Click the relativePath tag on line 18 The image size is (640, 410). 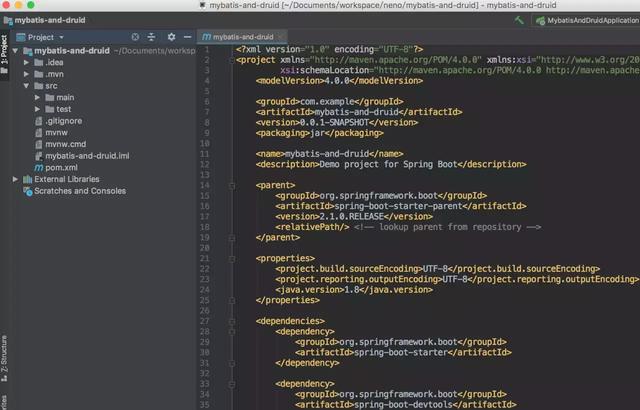tap(312, 227)
